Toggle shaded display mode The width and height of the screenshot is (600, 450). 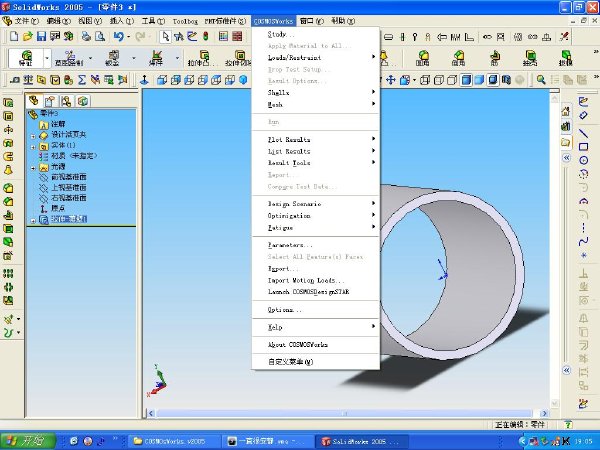(479, 80)
